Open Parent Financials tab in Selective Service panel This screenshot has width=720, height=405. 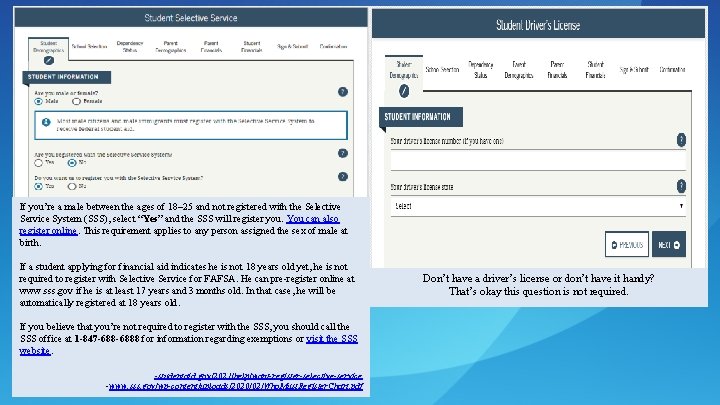coord(211,46)
